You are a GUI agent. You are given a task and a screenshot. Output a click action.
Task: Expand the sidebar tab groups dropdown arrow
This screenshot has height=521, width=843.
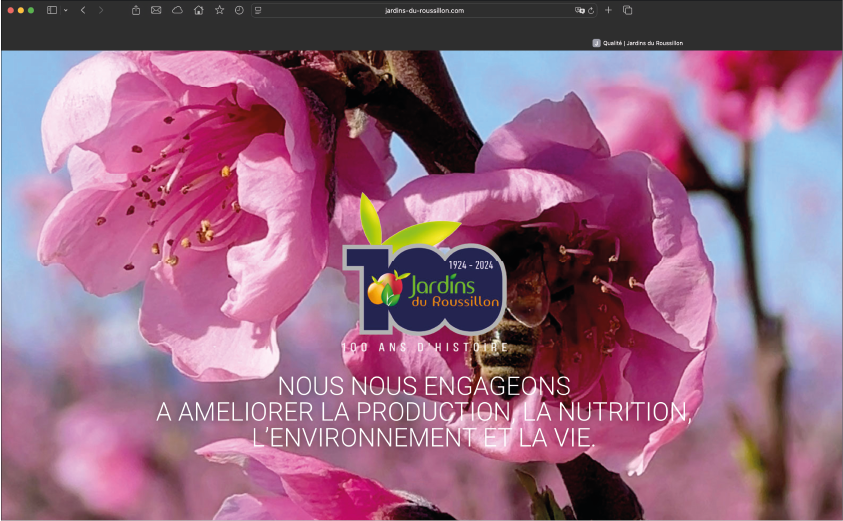[66, 10]
